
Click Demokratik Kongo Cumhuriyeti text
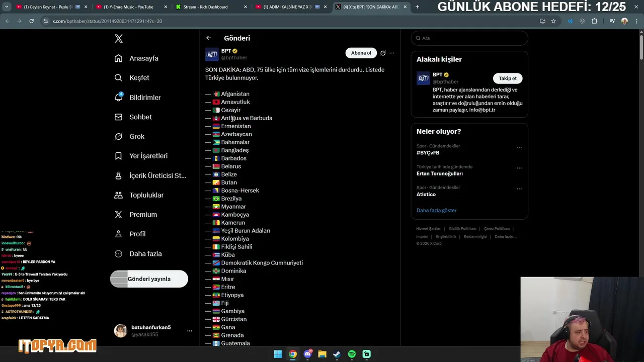(x=262, y=263)
